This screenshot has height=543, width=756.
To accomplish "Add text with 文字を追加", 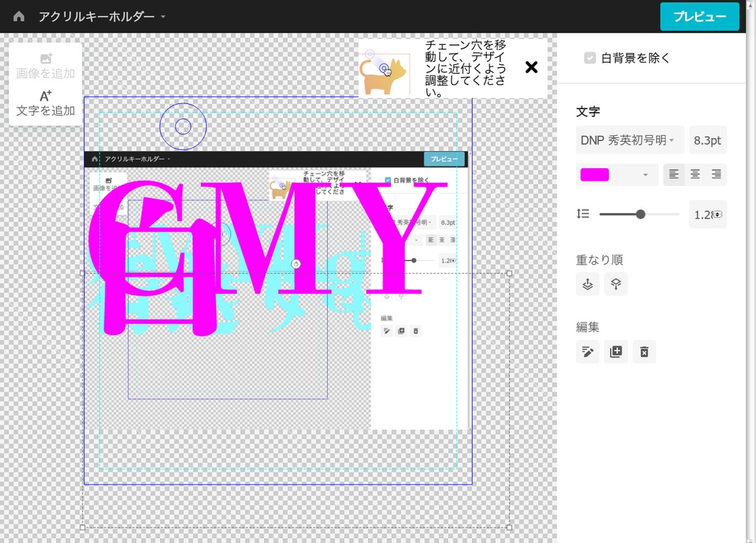I will point(45,103).
